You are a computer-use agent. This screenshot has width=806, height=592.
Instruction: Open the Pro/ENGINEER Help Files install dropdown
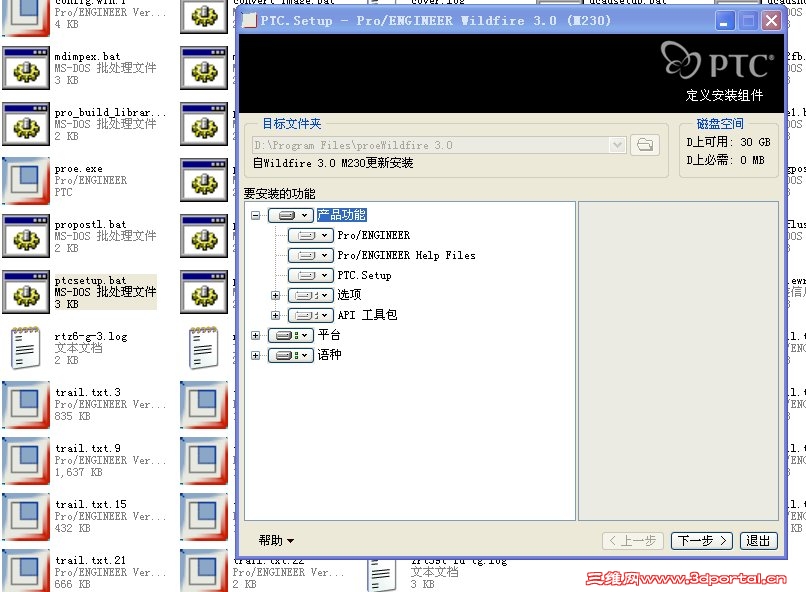tap(310, 255)
